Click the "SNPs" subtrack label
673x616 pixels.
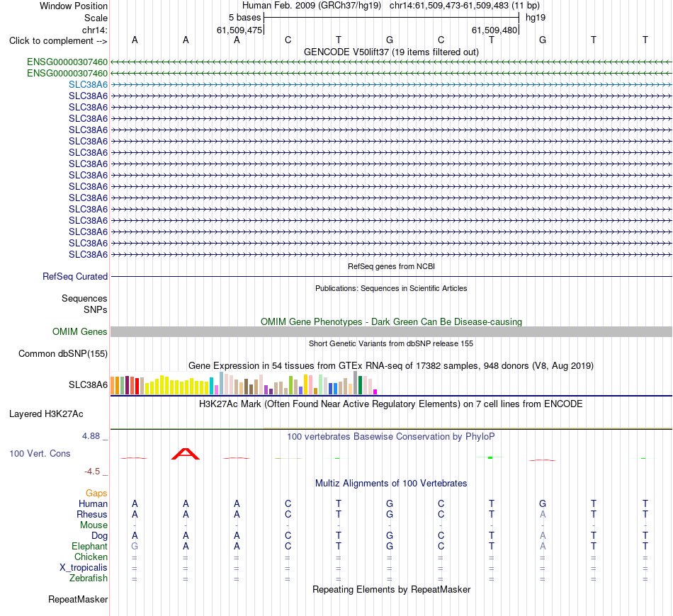pyautogui.click(x=96, y=309)
